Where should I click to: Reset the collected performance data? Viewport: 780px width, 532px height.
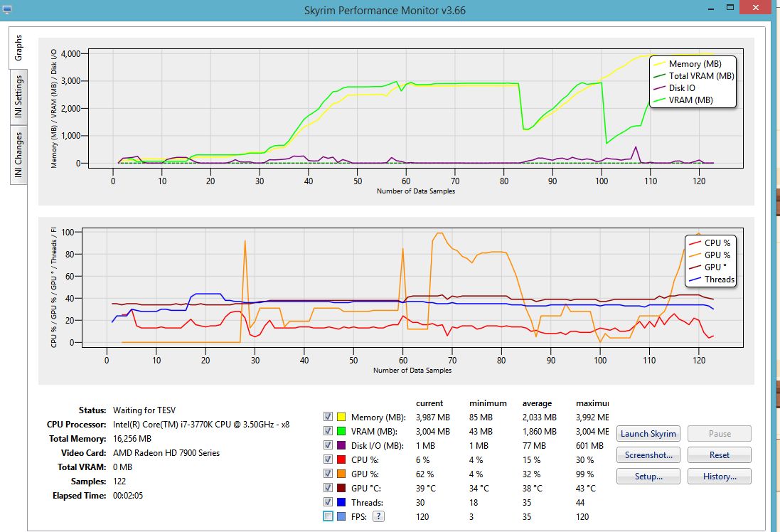click(719, 455)
